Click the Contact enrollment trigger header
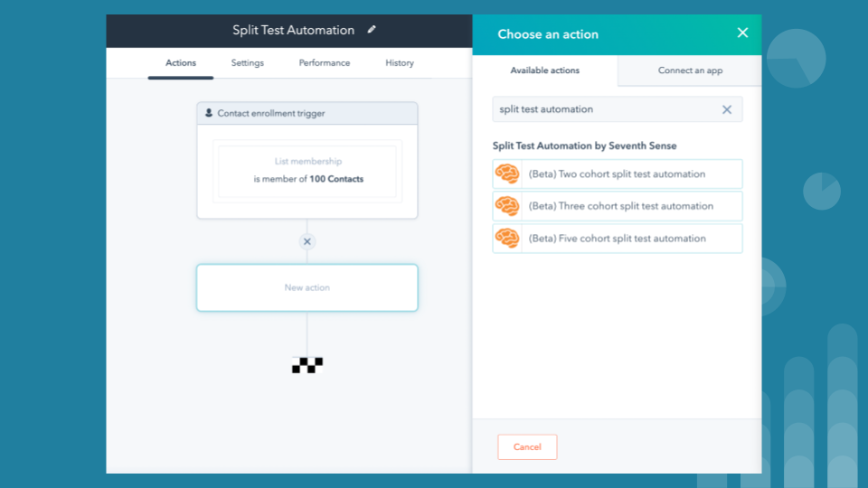 coord(307,113)
